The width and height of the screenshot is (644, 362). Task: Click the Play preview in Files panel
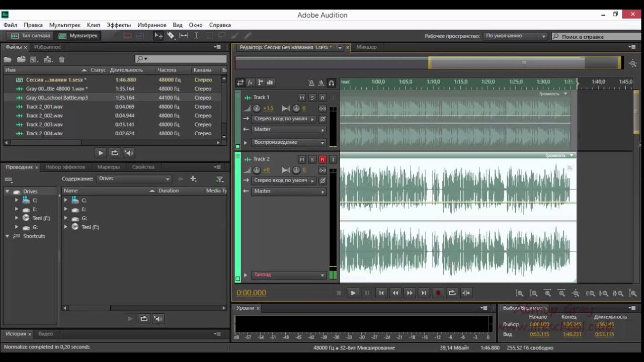(101, 153)
